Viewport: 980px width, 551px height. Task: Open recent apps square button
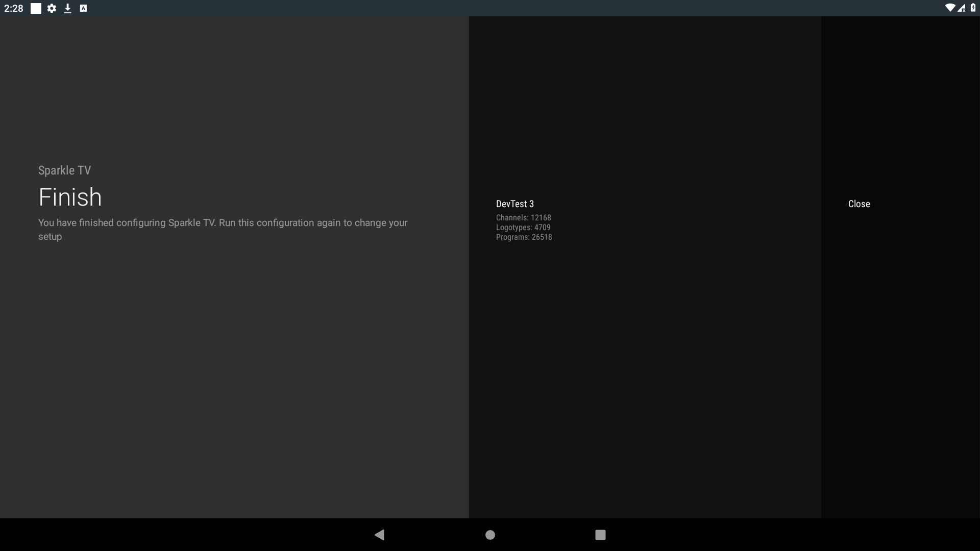[x=600, y=535]
